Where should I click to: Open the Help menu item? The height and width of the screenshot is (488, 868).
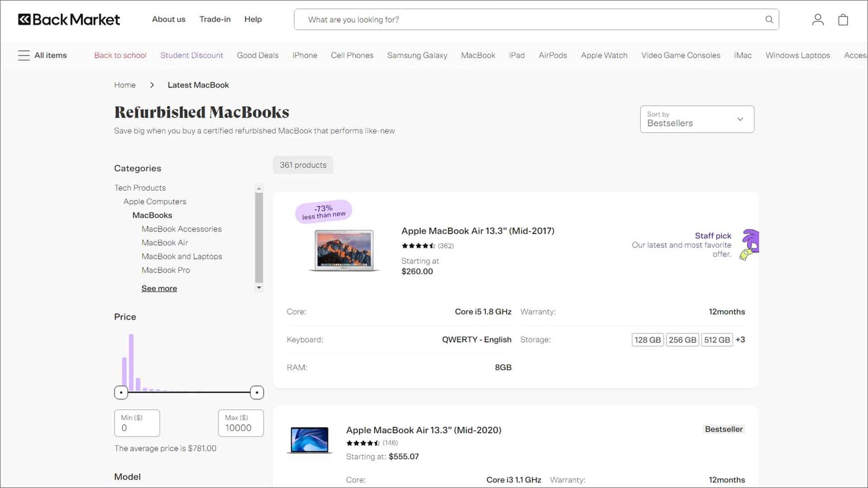click(x=253, y=20)
